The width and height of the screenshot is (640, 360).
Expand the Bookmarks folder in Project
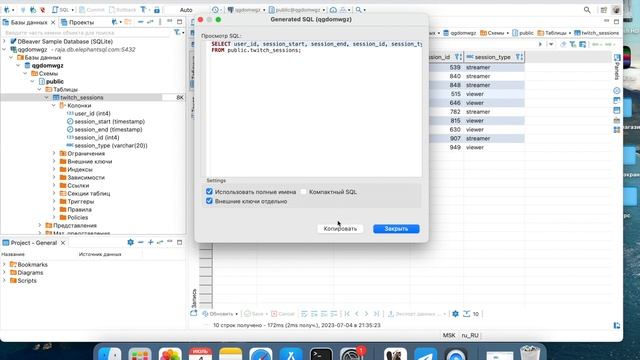4,264
